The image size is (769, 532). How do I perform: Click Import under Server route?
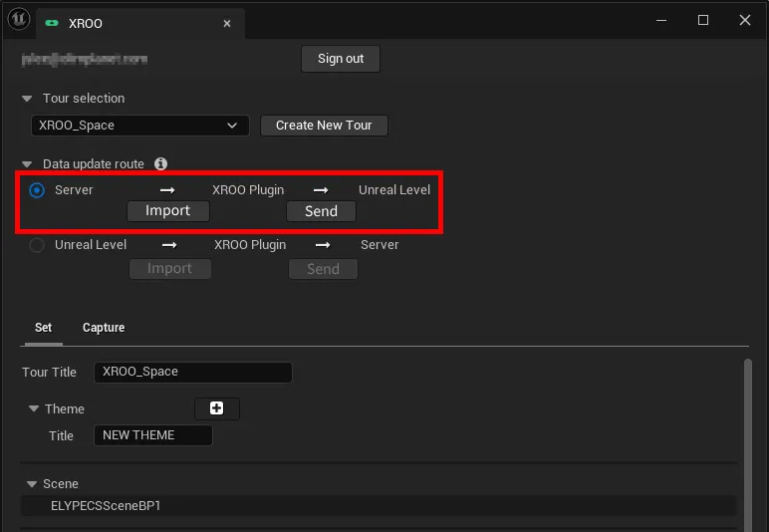click(168, 211)
